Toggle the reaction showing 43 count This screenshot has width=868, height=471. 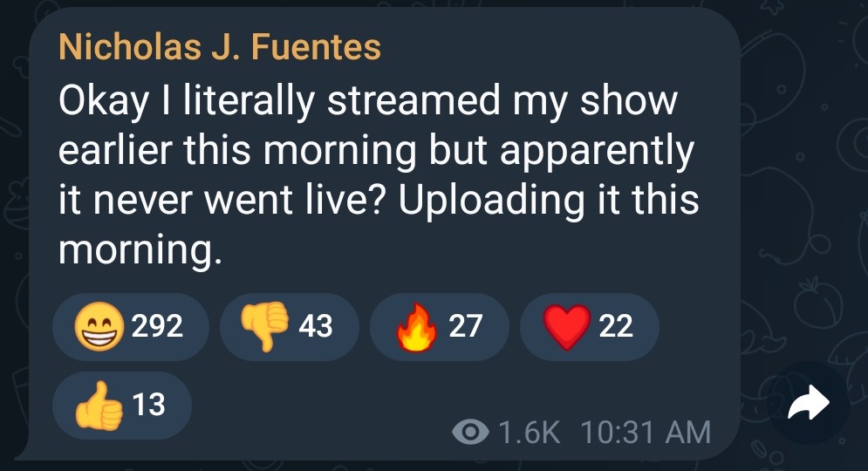(289, 326)
